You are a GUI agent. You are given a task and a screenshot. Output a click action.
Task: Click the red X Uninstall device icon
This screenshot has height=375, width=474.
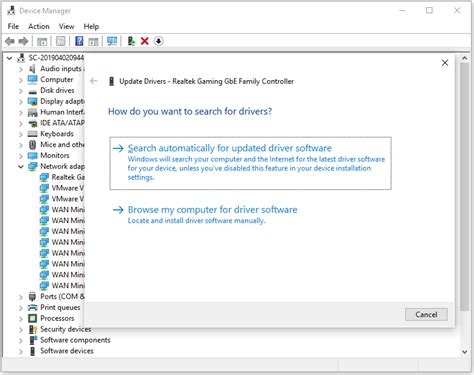[145, 41]
